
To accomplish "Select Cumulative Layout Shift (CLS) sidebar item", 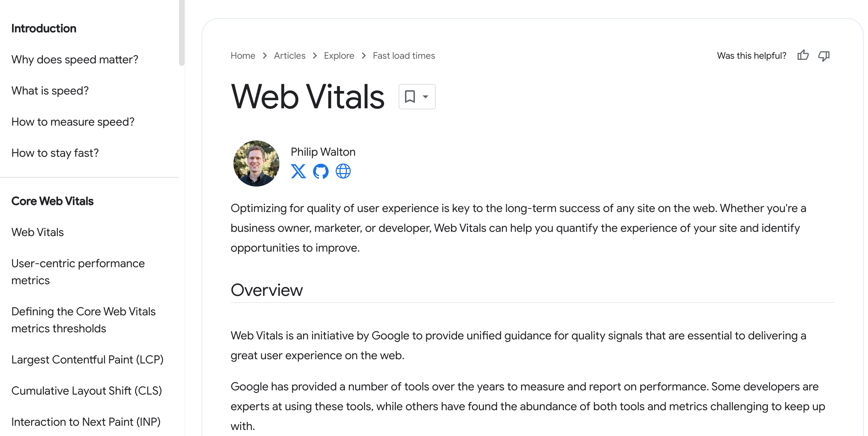I will (87, 391).
